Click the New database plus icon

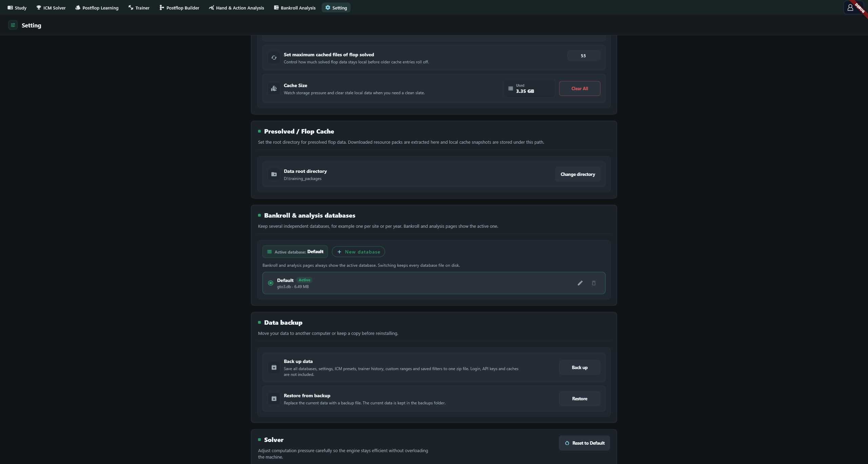339,252
